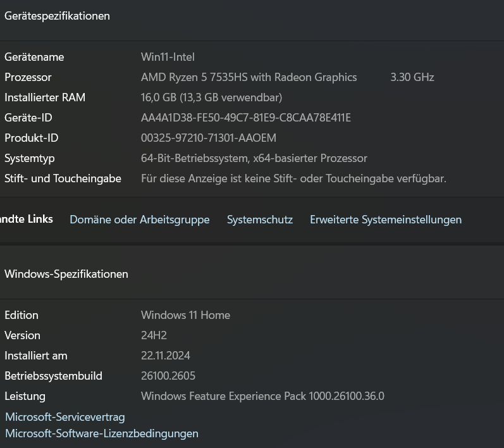Click the Version label

tap(22, 335)
